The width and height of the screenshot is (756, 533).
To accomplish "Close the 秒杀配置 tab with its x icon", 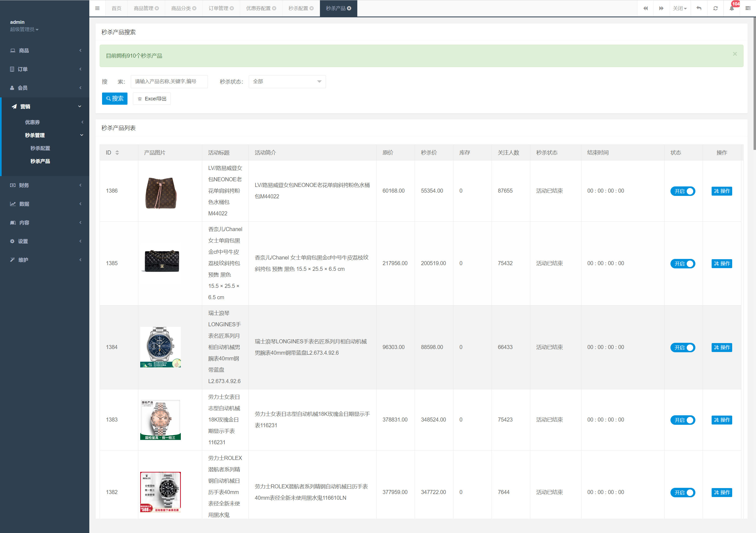I will (312, 8).
